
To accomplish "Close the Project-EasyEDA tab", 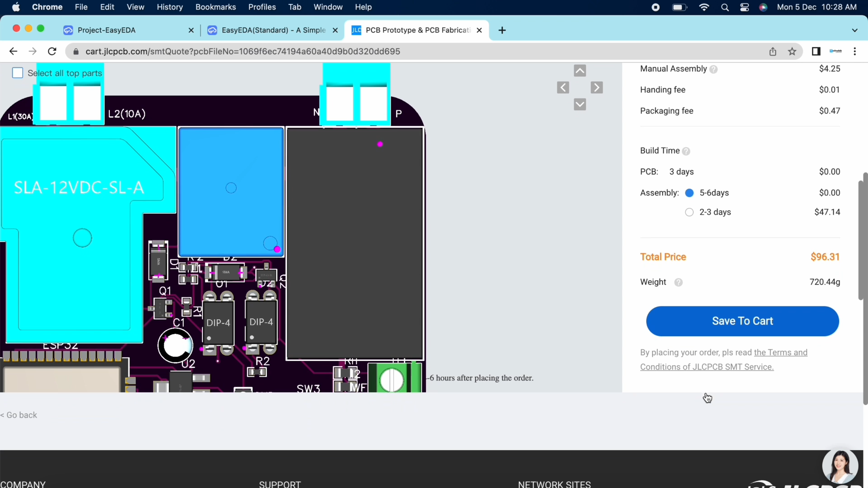I will tap(191, 30).
